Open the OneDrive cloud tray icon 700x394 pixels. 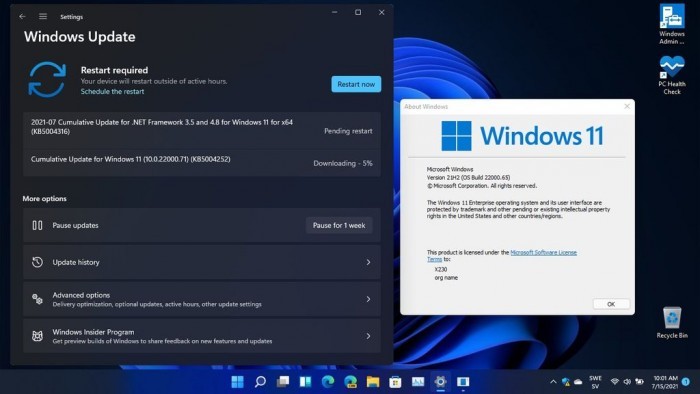point(578,382)
